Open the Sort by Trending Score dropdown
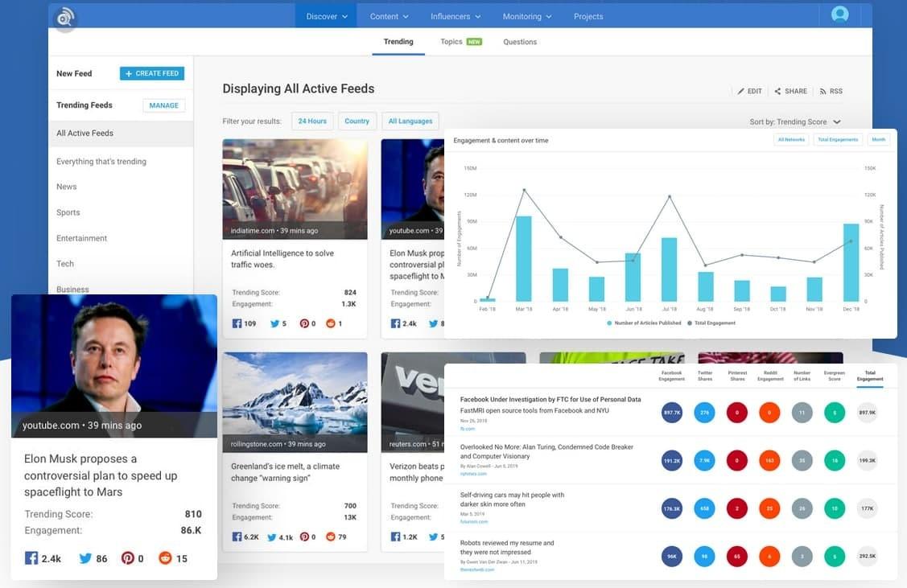This screenshot has width=907, height=588. pyautogui.click(x=795, y=122)
